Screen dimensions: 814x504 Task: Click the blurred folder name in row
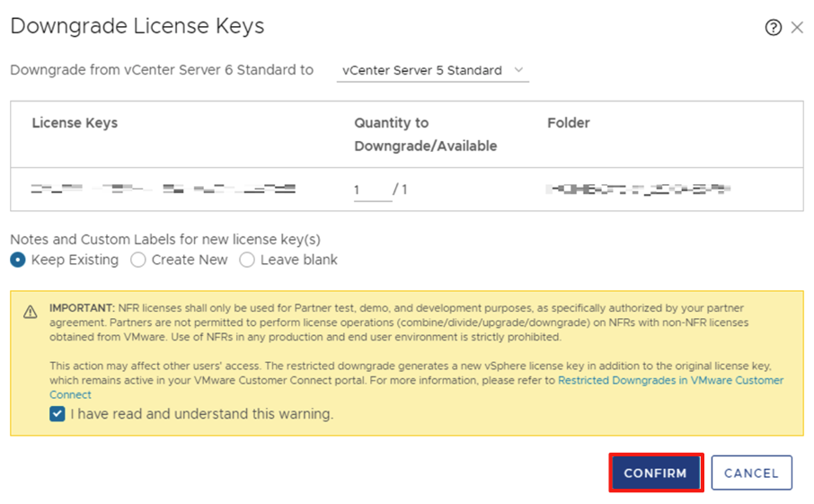[x=638, y=190]
